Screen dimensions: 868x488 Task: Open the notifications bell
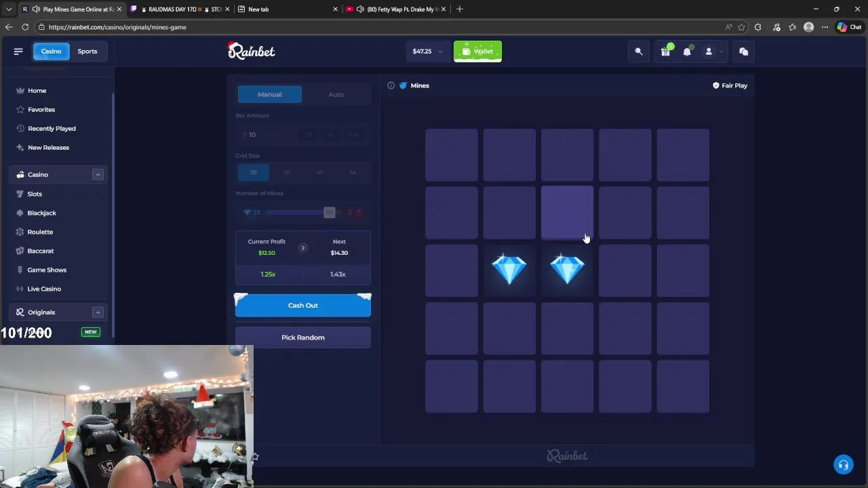tap(687, 52)
